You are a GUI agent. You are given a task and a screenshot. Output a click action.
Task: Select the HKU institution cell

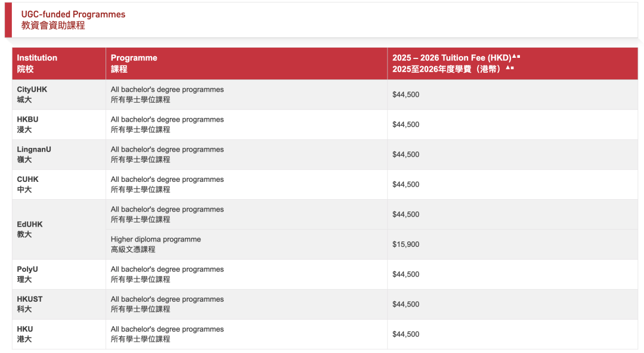point(59,334)
